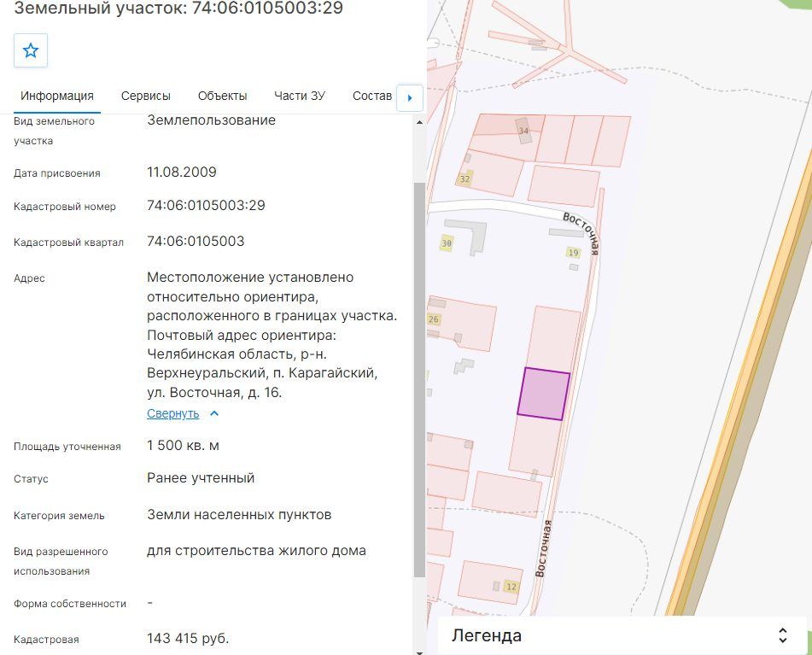812x655 pixels.
Task: Click house number 26 marker on map
Action: tap(434, 319)
